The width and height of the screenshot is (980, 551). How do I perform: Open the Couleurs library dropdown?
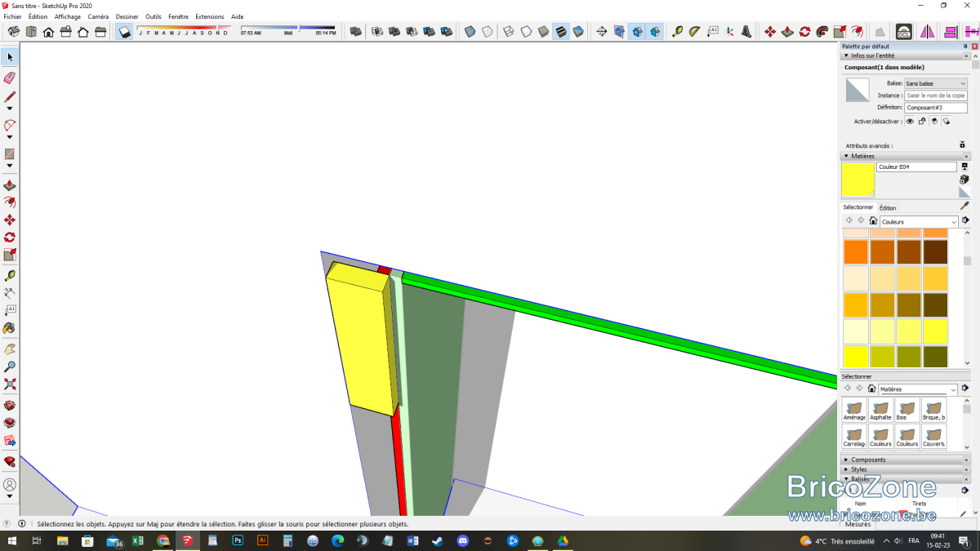pyautogui.click(x=919, y=221)
